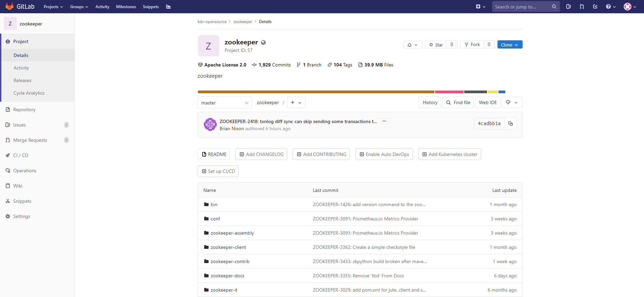Open the notification bell dropdown
Image resolution: width=644 pixels, height=297 pixels.
(412, 45)
